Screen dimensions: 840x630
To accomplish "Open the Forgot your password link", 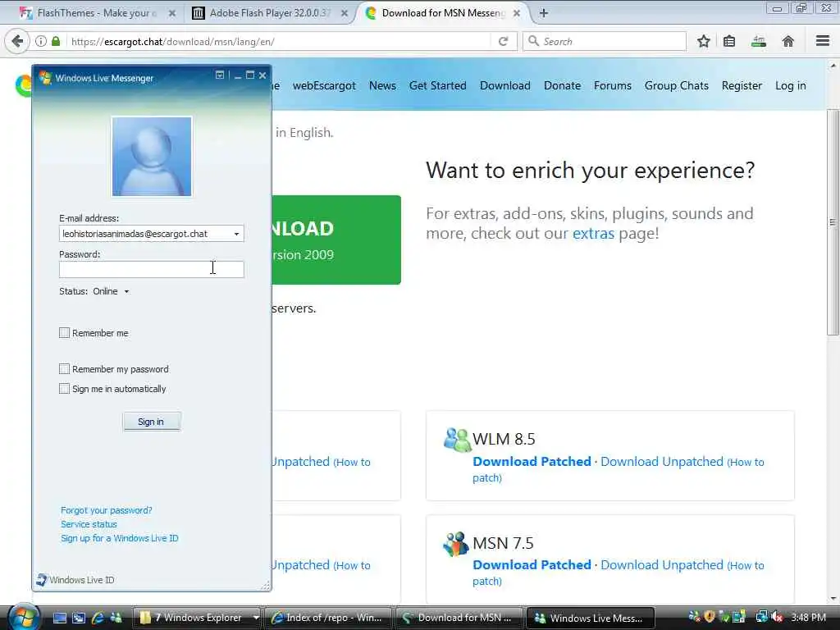I will click(x=106, y=510).
